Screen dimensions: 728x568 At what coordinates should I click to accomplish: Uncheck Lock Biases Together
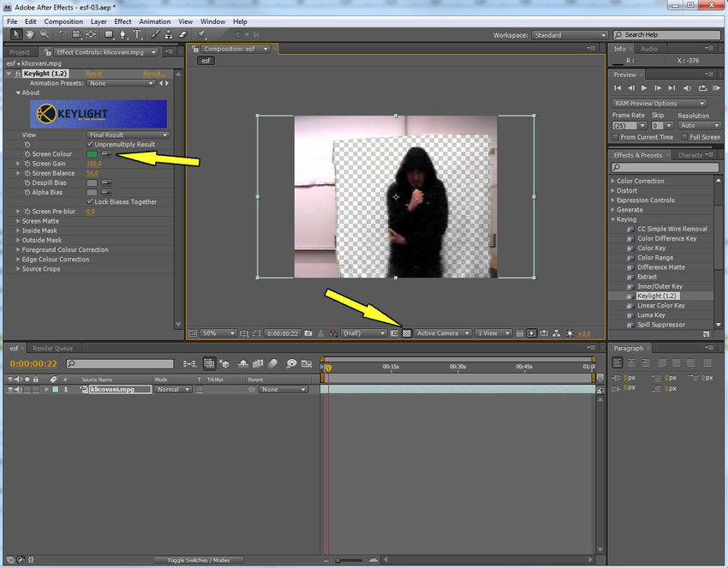tap(90, 201)
